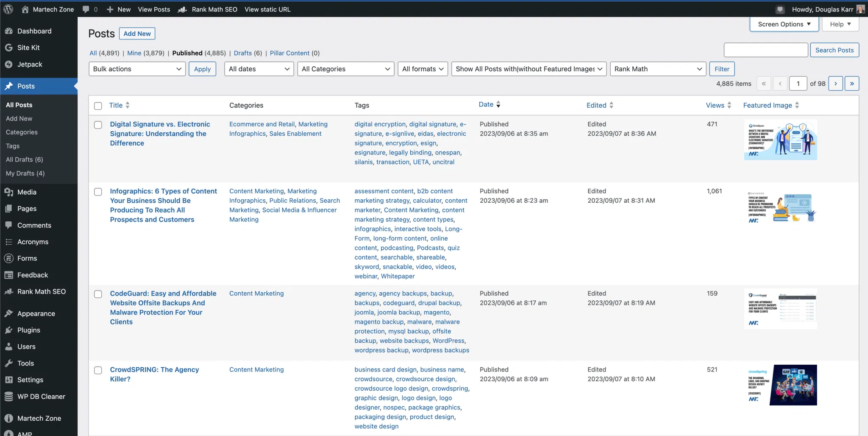The image size is (868, 436).
Task: Click the Sales Enablement category link
Action: pos(295,134)
